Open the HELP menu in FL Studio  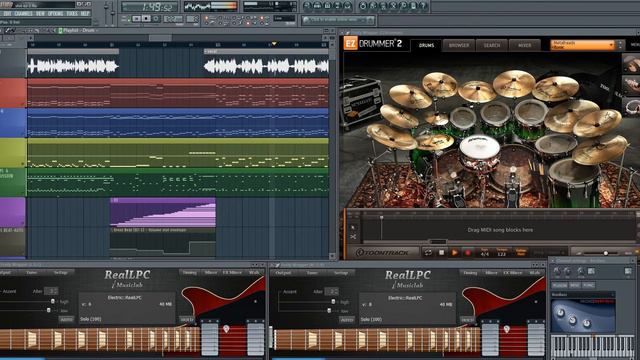(x=85, y=13)
